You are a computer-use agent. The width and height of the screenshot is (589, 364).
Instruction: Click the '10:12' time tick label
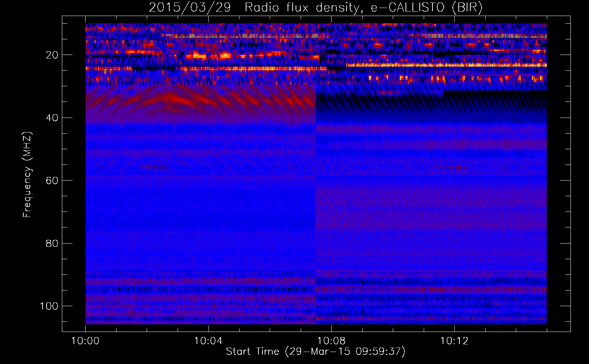[454, 341]
